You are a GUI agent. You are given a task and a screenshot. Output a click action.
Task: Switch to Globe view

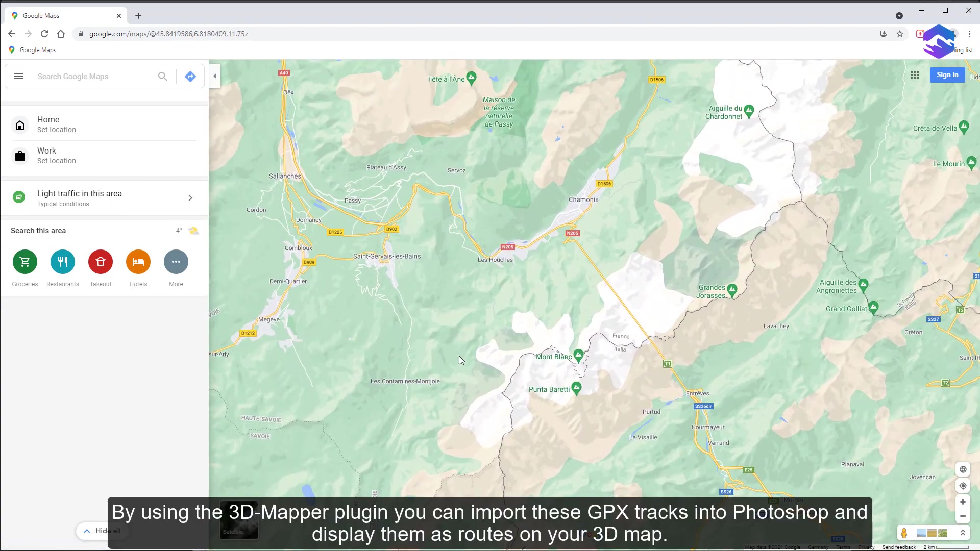coord(963,469)
